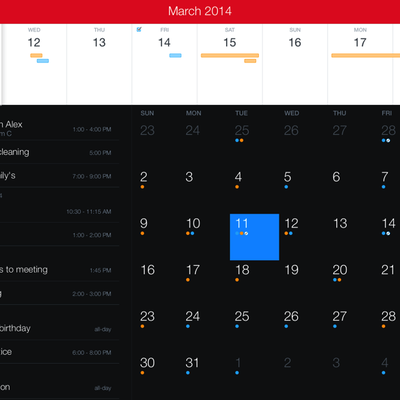Viewport: 400px width, 400px height.
Task: Select Thursday 13 in the dark month grid
Action: point(340,223)
